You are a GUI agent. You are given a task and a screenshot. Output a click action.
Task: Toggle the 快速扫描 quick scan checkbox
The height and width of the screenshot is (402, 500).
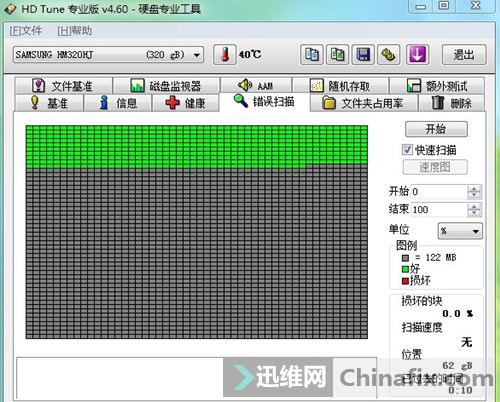[407, 150]
